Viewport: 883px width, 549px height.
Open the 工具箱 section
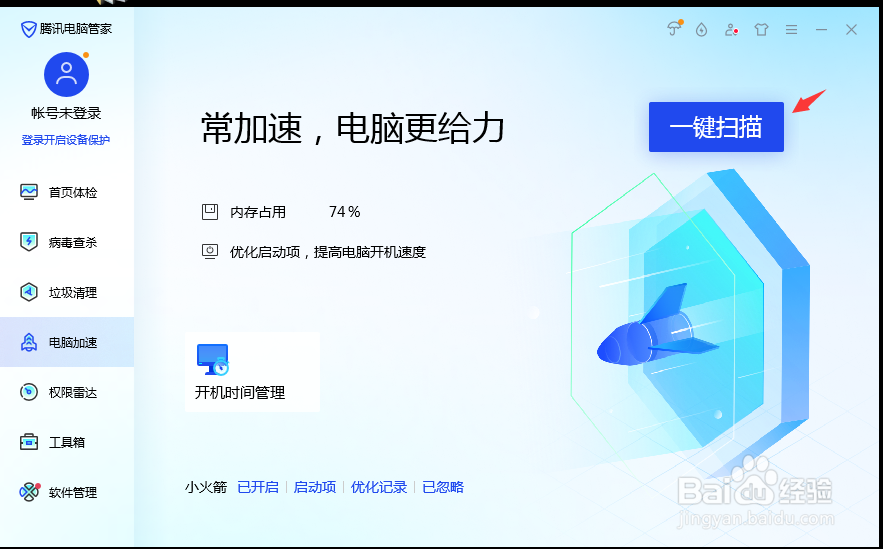(67, 442)
